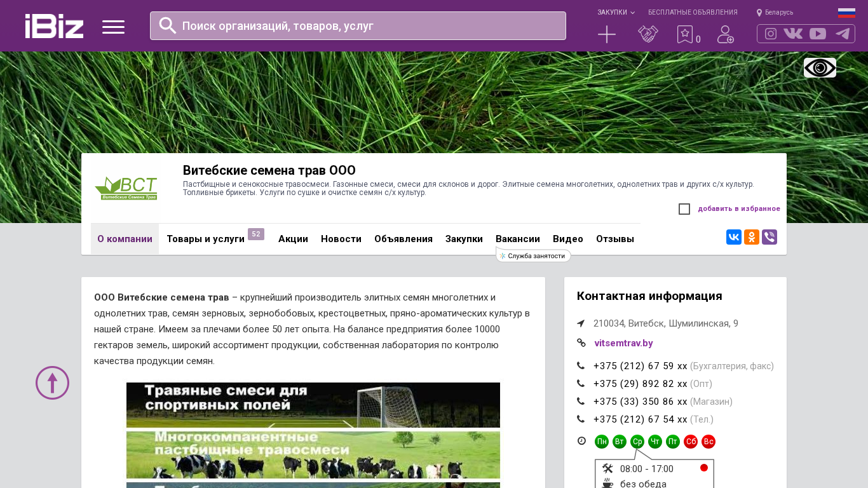
Task: Open the Закупки tab in company menu
Action: tap(464, 239)
